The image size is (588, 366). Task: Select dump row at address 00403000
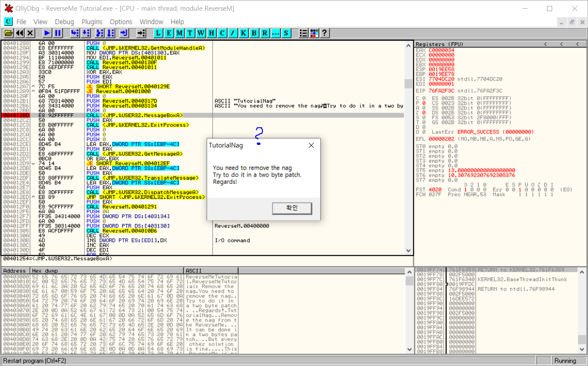coord(120,277)
